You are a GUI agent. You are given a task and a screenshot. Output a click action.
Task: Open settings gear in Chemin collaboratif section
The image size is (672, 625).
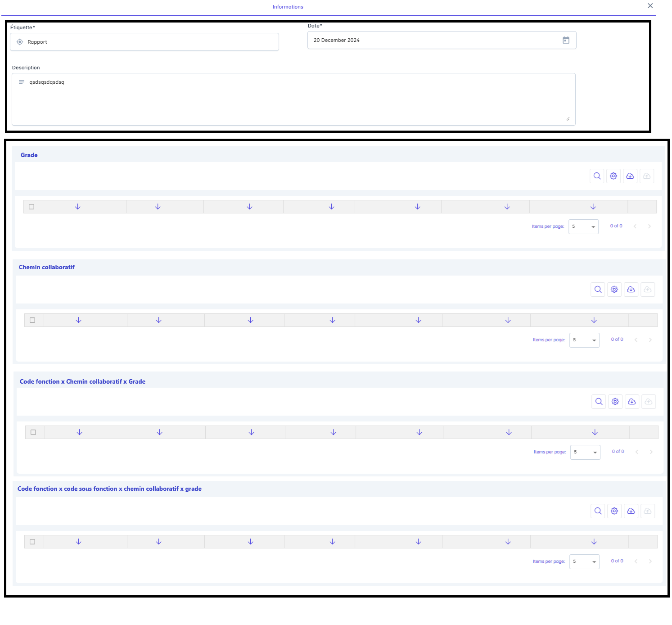pyautogui.click(x=614, y=290)
